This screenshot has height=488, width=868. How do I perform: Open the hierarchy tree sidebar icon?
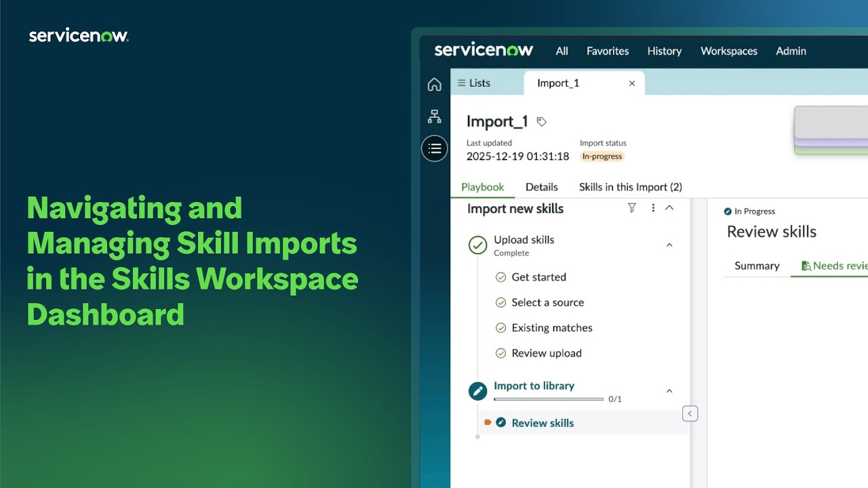435,117
